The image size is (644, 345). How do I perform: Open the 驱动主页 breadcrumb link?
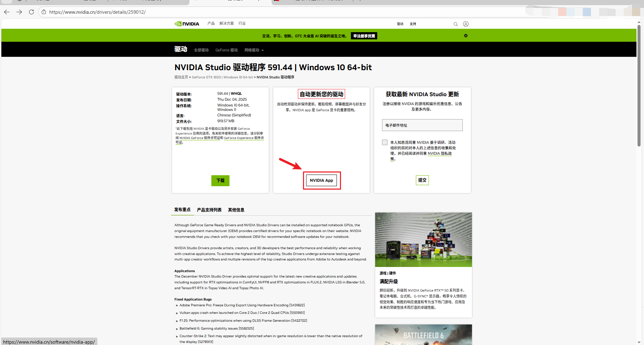tap(181, 77)
